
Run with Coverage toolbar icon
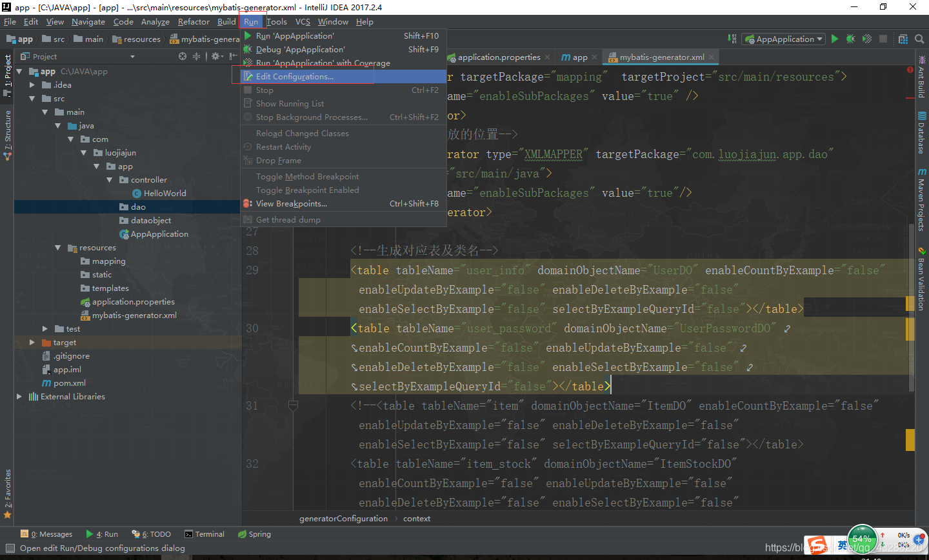click(x=867, y=39)
